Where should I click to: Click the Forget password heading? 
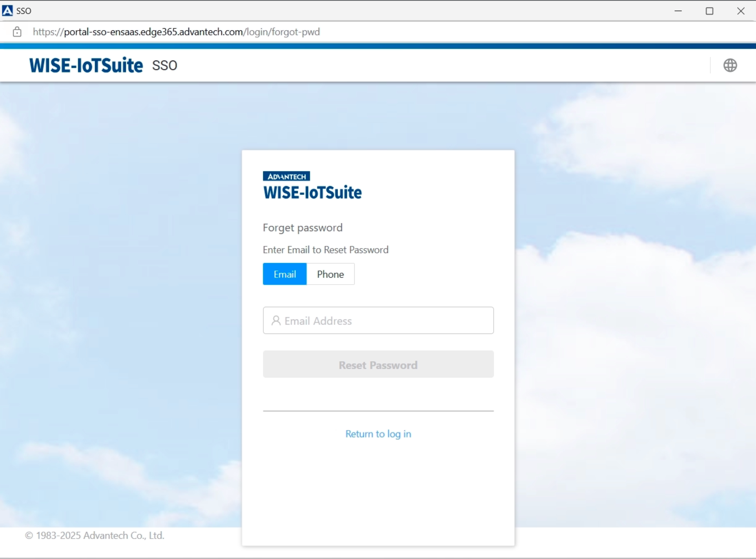click(x=303, y=227)
